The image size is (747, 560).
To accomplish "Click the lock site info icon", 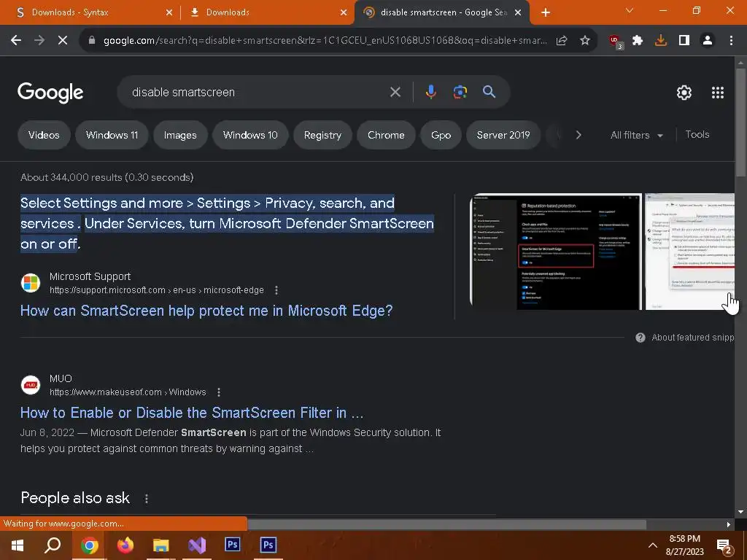I will (92, 41).
